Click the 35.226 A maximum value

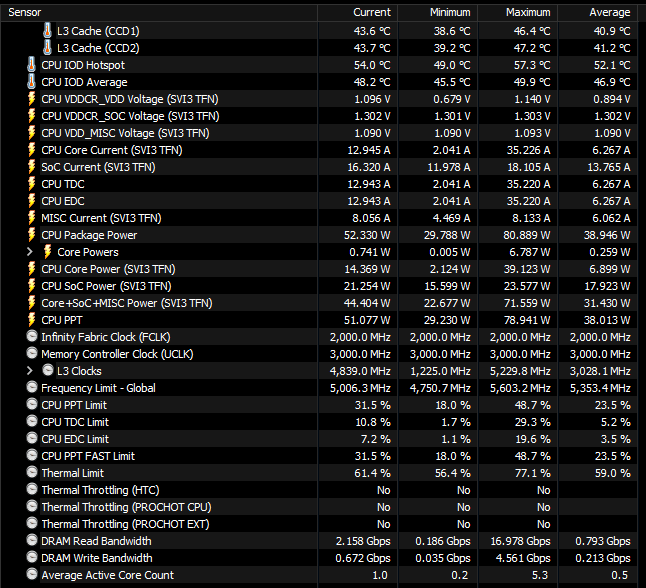click(529, 150)
